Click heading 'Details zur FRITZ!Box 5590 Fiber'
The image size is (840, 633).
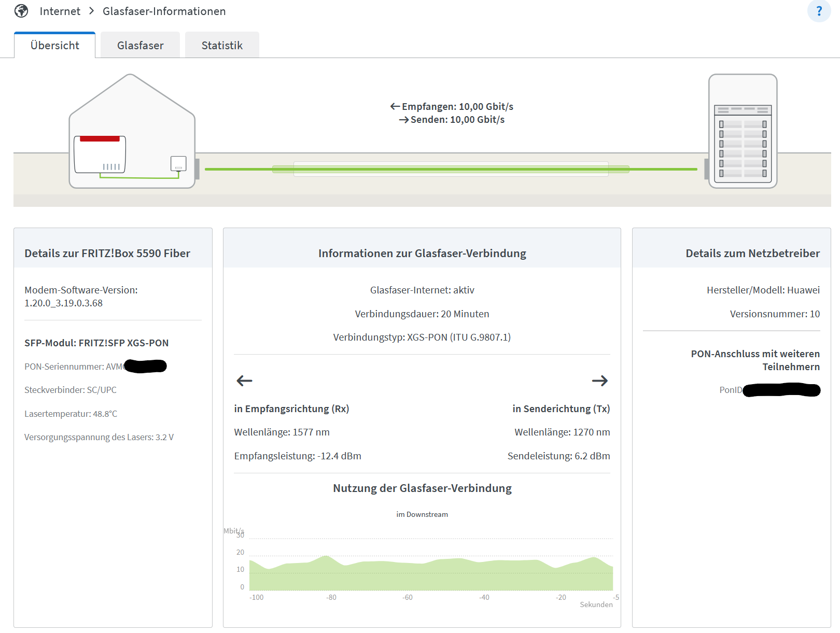click(107, 253)
